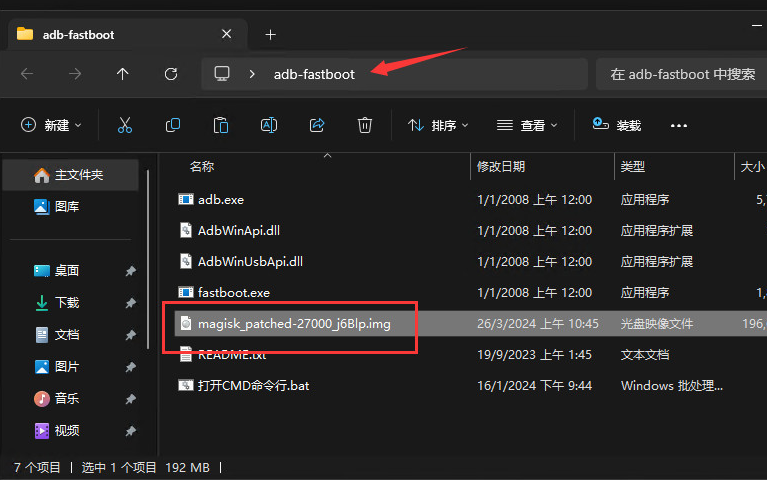767x480 pixels.
Task: Click the Share icon in toolbar
Action: (317, 125)
